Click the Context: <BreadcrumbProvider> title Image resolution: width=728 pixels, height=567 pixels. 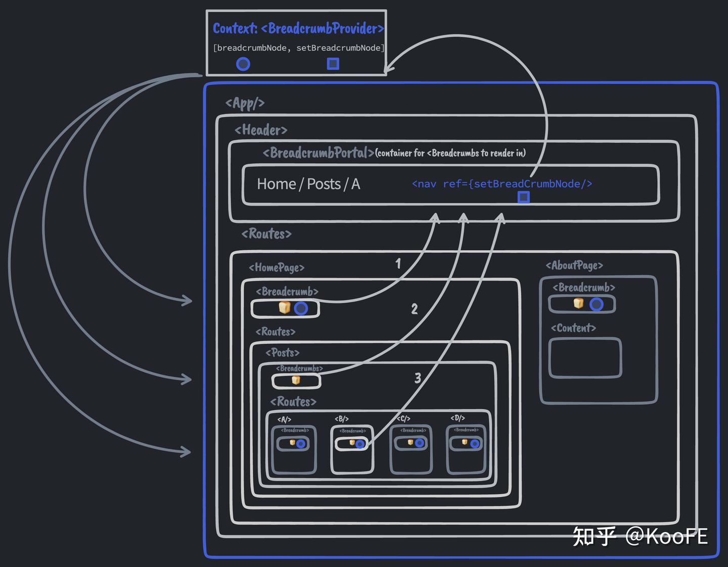pyautogui.click(x=298, y=28)
